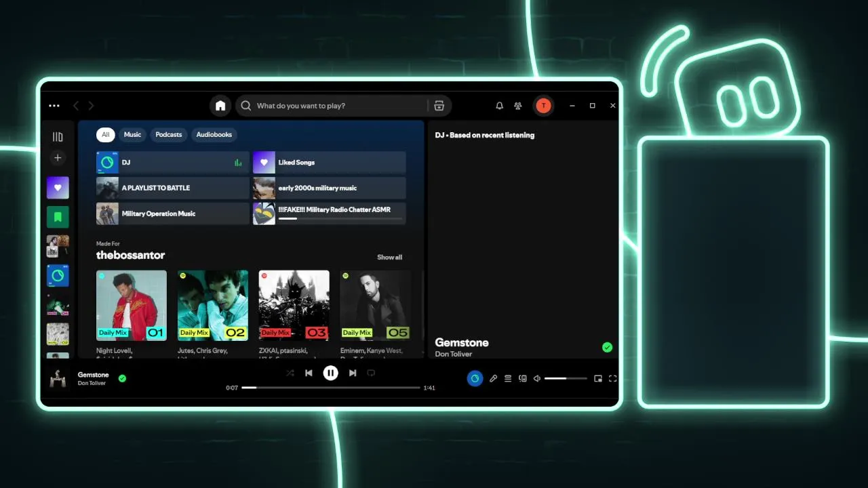Toggle the blue DJ button

[x=475, y=378]
